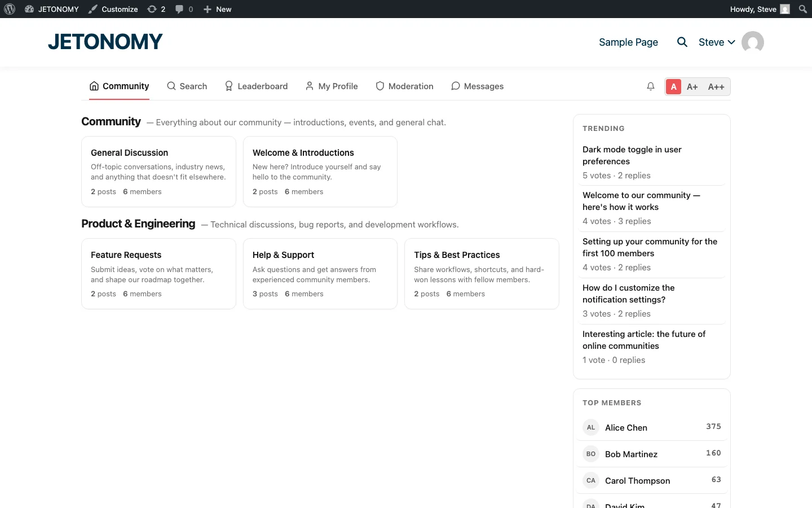Select the default font size A button
The width and height of the screenshot is (812, 508).
click(674, 87)
